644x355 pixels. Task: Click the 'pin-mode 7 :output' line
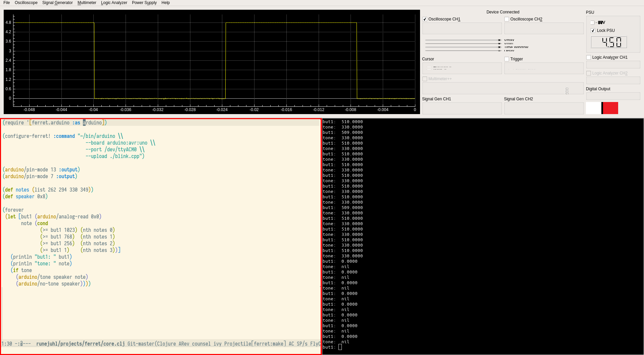(40, 176)
